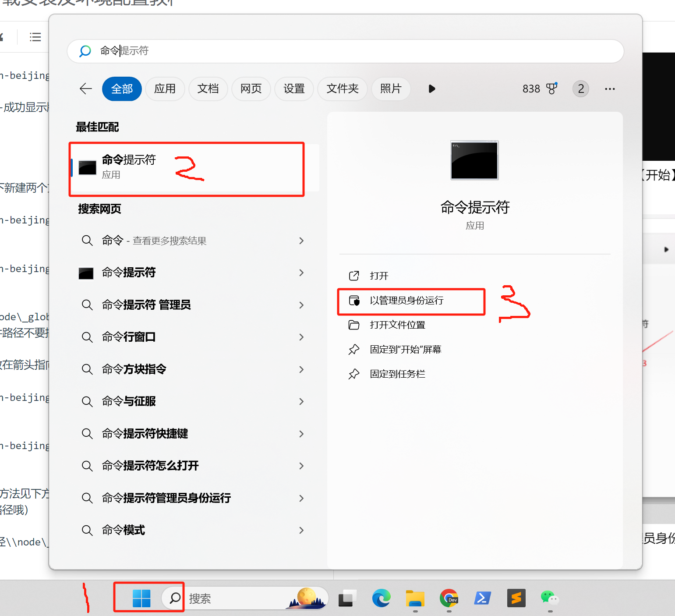Viewport: 675px width, 616px height.
Task: Select the 文件夹 filter tab
Action: click(343, 89)
